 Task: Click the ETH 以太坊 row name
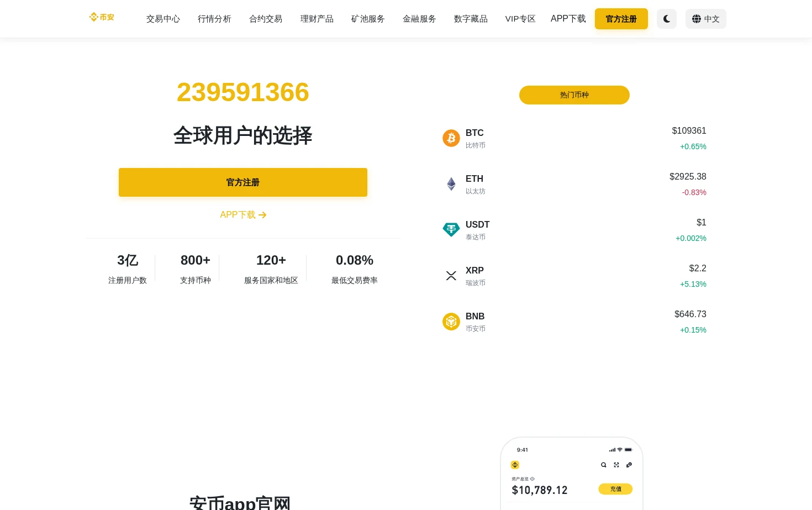pos(475,184)
